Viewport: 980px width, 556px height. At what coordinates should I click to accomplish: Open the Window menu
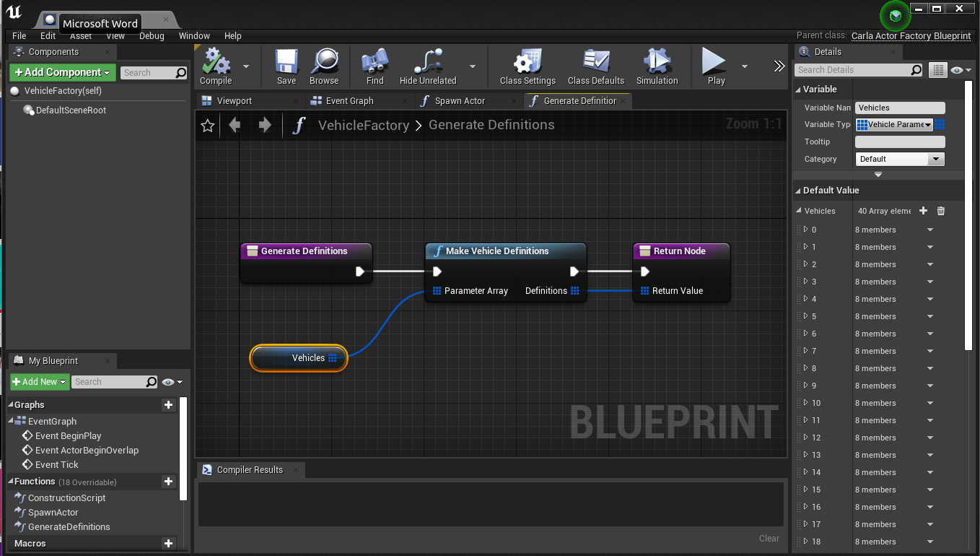[194, 35]
